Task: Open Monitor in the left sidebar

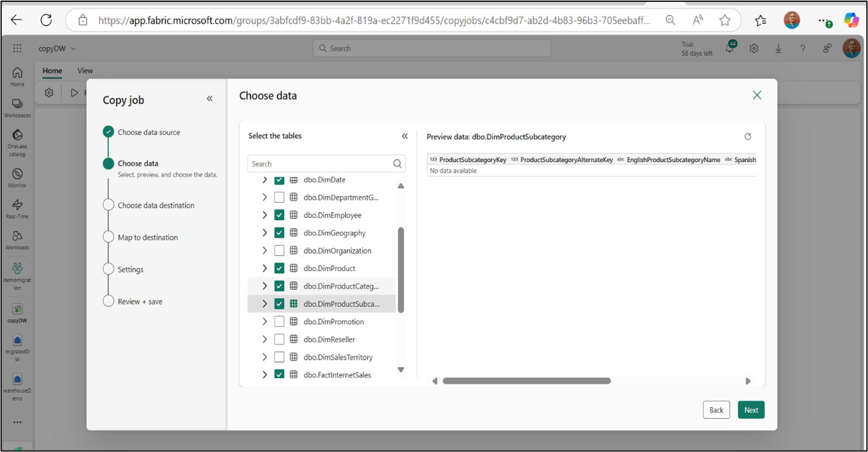Action: click(17, 177)
